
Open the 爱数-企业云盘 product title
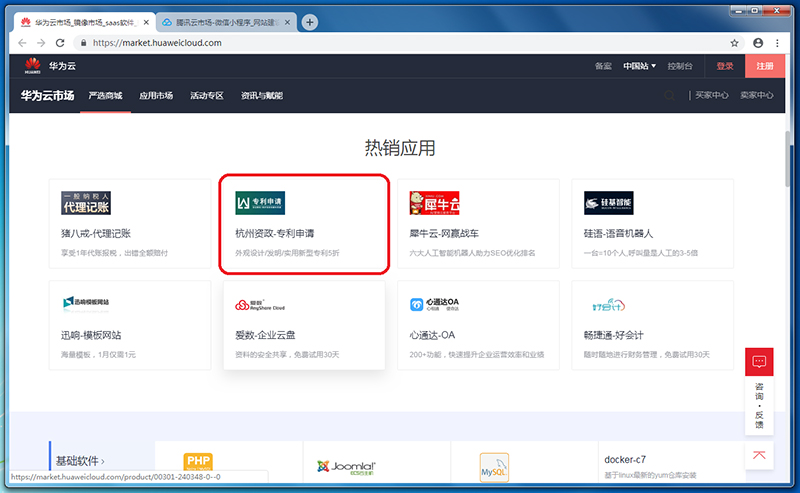point(265,335)
